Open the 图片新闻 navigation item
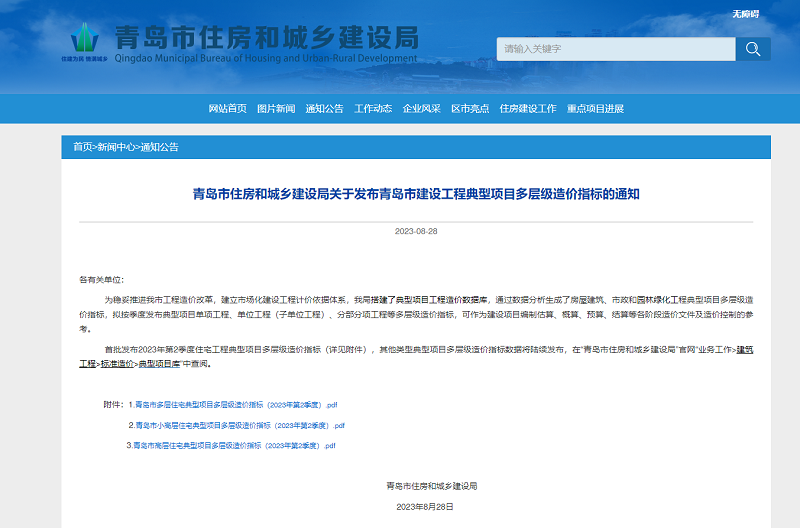 (x=276, y=108)
